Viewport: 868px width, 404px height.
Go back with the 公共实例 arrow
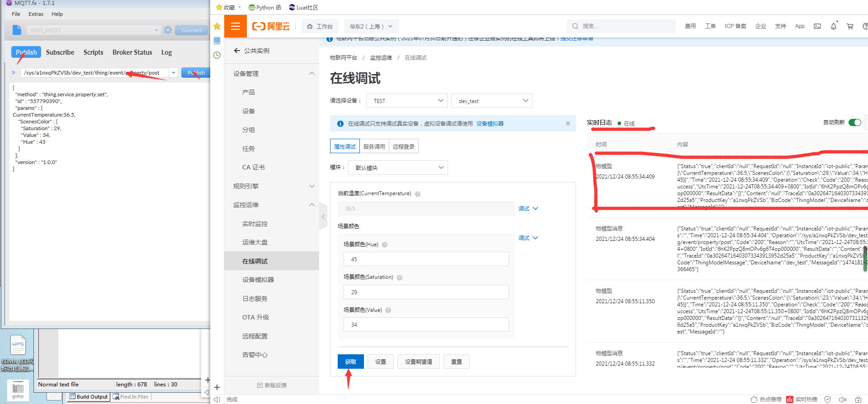click(237, 51)
